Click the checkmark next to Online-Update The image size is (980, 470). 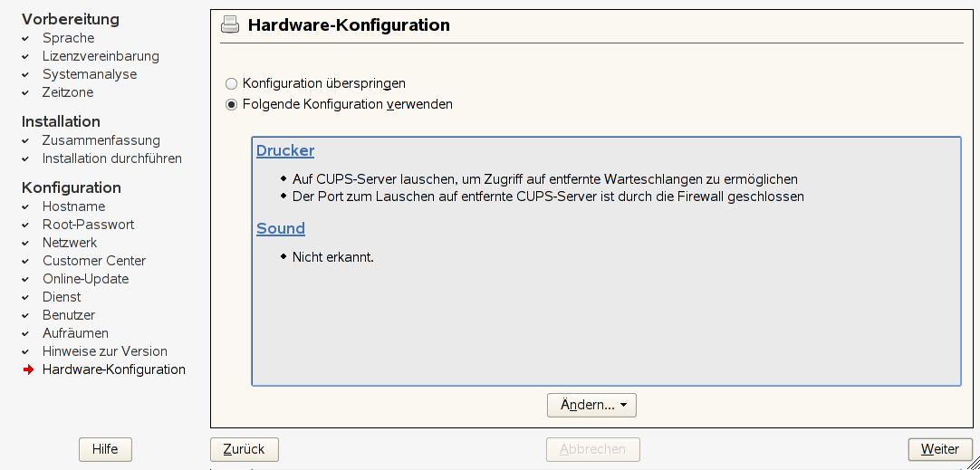click(26, 280)
